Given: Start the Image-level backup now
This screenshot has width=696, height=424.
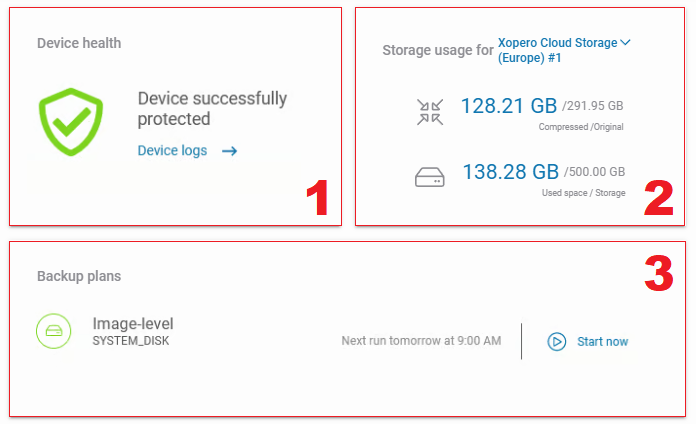Looking at the screenshot, I should (602, 342).
